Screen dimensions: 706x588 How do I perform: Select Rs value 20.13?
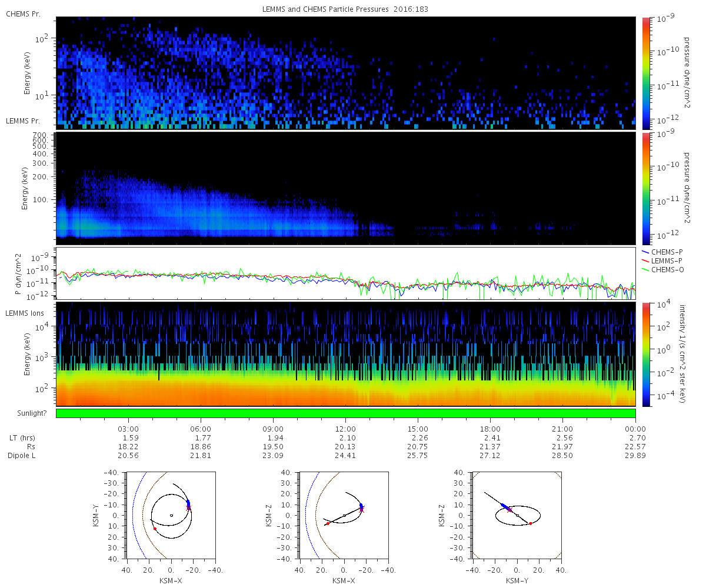[x=345, y=447]
